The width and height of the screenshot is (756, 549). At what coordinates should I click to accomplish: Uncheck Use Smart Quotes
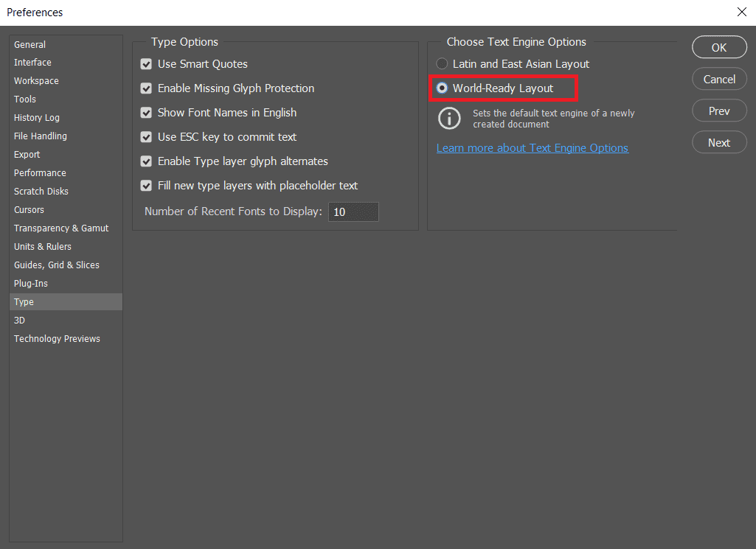click(146, 64)
